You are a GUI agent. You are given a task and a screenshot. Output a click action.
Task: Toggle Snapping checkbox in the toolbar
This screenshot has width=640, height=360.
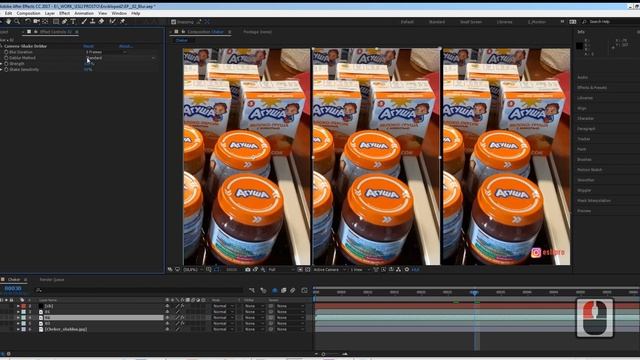[x=173, y=22]
